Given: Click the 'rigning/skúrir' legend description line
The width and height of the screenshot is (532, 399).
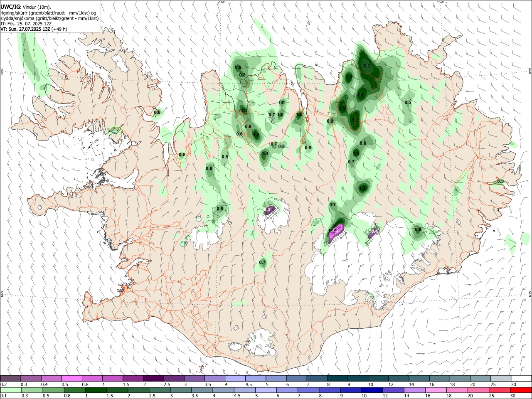Looking at the screenshot, I should 49,12.
